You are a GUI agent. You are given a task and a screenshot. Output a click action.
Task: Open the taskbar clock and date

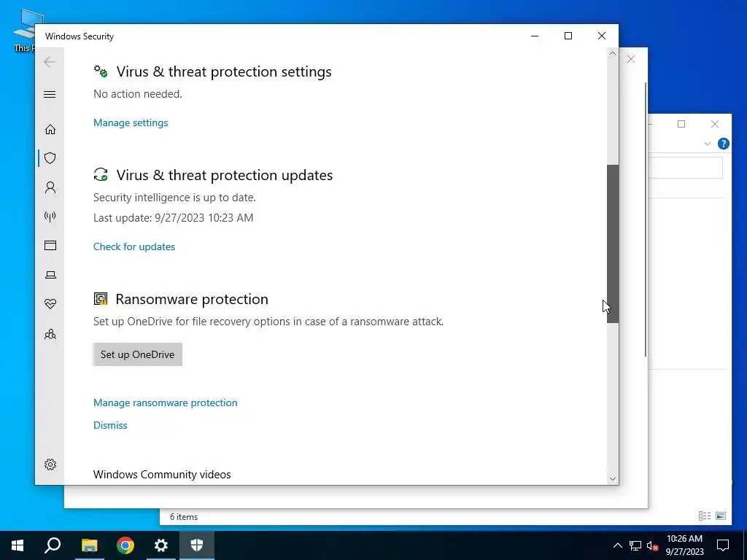click(x=684, y=545)
